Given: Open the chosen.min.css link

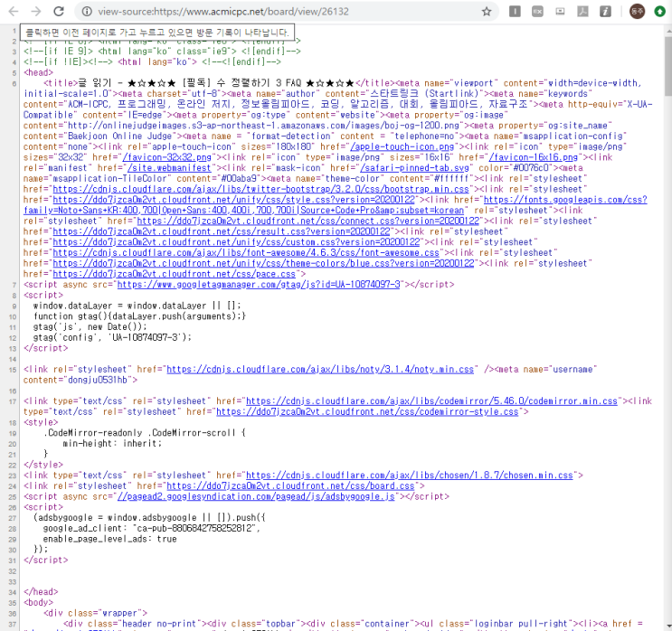Looking at the screenshot, I should [410, 476].
